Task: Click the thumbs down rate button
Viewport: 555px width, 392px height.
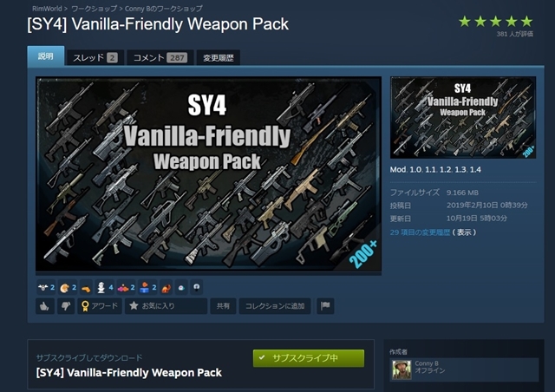Action: [66, 306]
